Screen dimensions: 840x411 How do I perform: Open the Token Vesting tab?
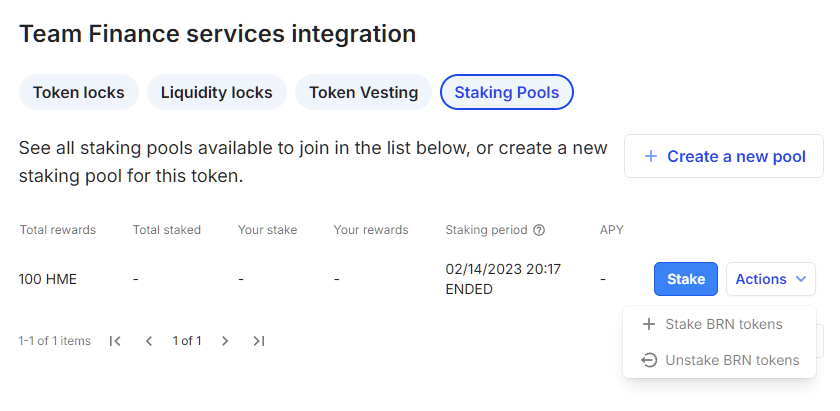[x=363, y=92]
